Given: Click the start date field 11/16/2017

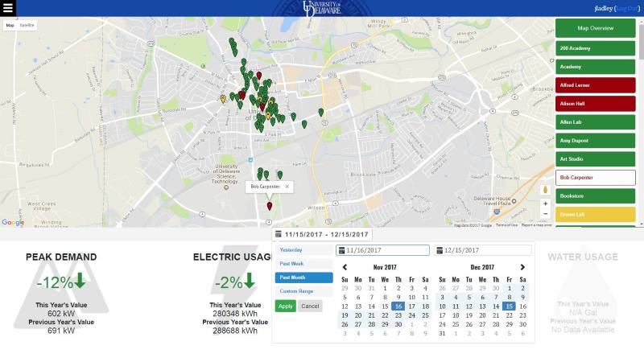Looking at the screenshot, I should [382, 250].
